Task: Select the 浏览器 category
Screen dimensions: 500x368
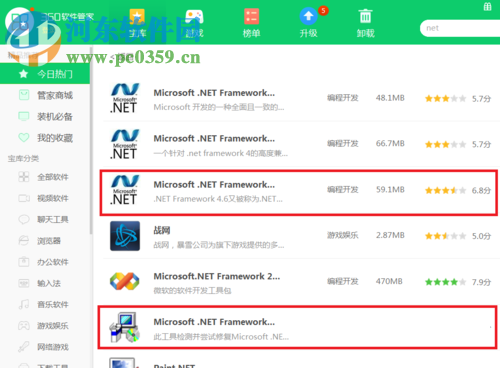Action: pos(49,241)
